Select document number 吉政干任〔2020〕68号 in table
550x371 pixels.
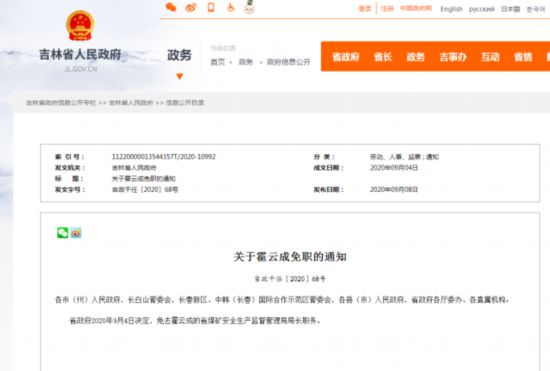[x=145, y=190]
